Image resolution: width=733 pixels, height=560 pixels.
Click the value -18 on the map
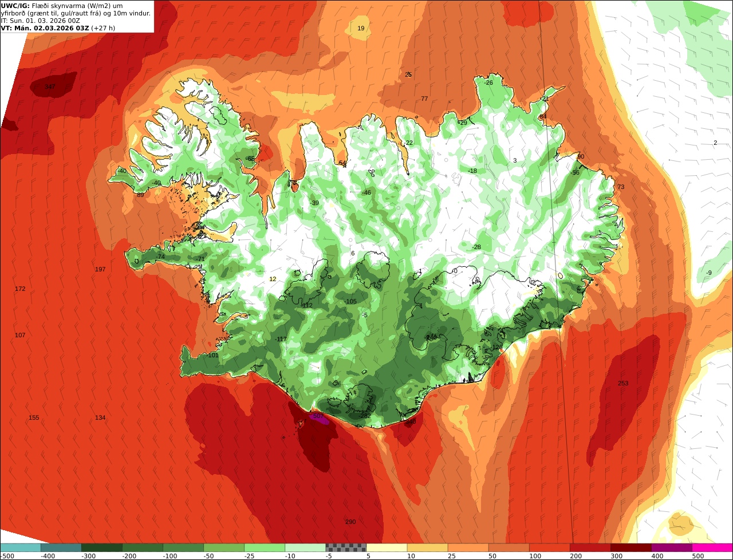[x=472, y=171]
